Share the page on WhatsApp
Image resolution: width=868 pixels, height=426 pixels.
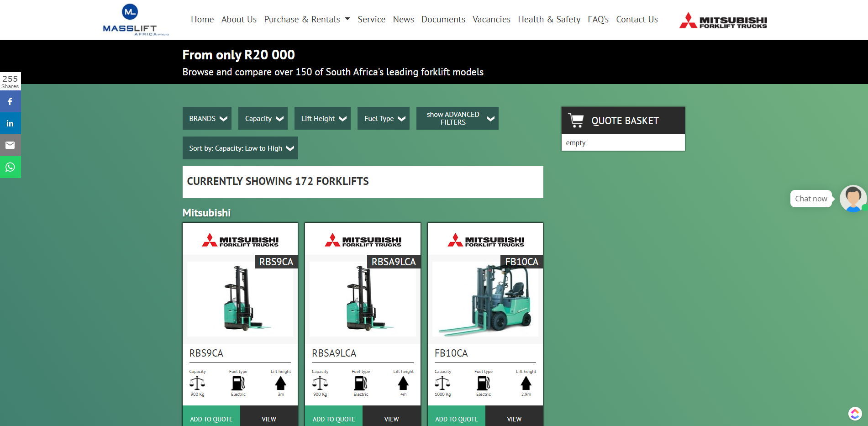tap(10, 167)
